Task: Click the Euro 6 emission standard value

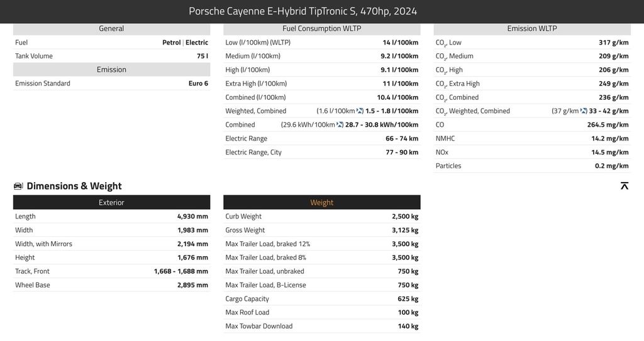Action: pyautogui.click(x=197, y=84)
